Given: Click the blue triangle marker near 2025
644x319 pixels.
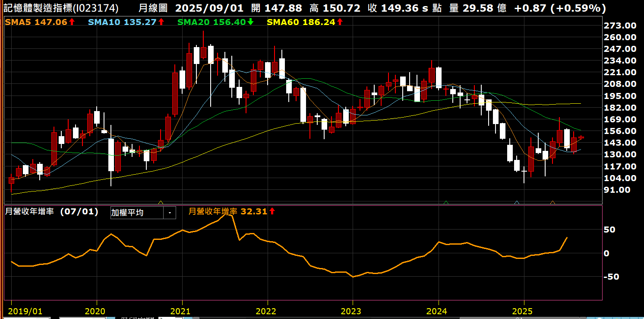Looking at the screenshot, I should point(517,202).
